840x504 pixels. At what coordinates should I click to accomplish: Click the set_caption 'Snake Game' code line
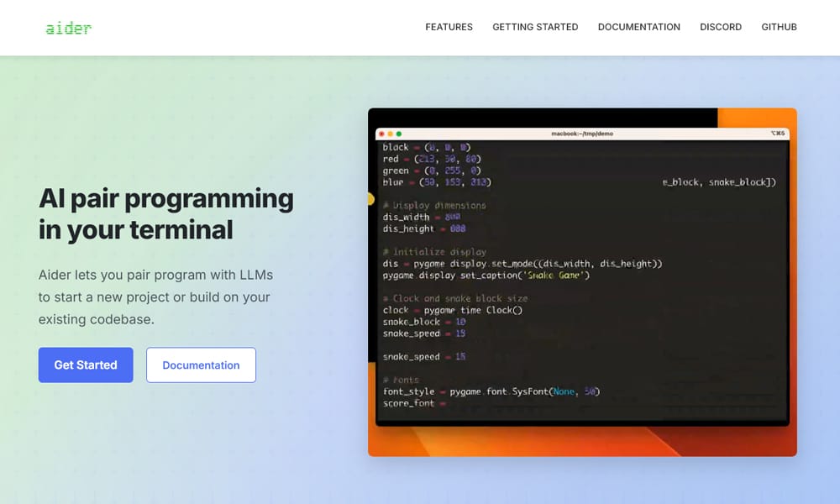(x=487, y=276)
